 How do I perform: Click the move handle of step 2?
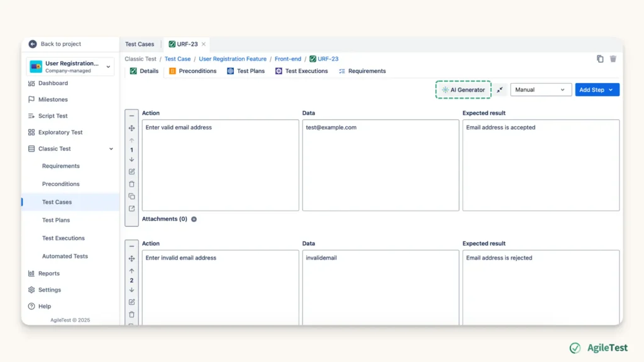[131, 258]
